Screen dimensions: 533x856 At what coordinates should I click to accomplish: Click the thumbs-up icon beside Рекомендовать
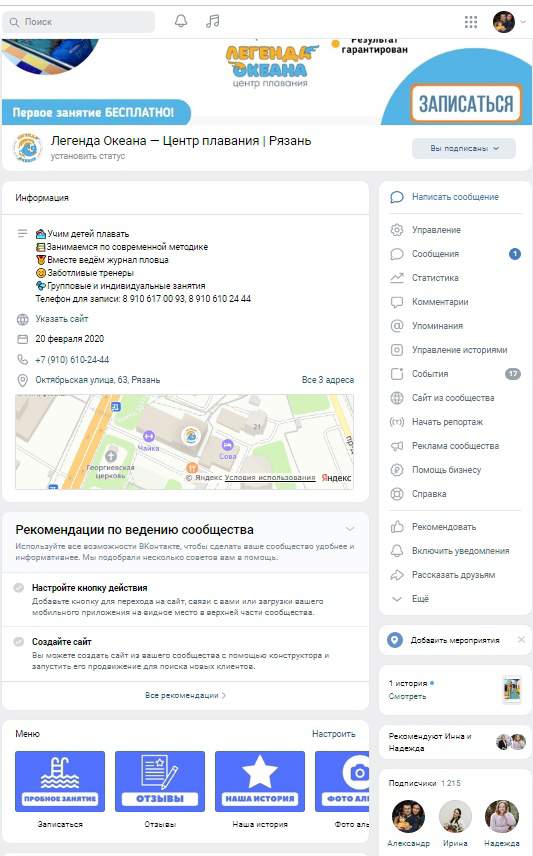point(397,527)
